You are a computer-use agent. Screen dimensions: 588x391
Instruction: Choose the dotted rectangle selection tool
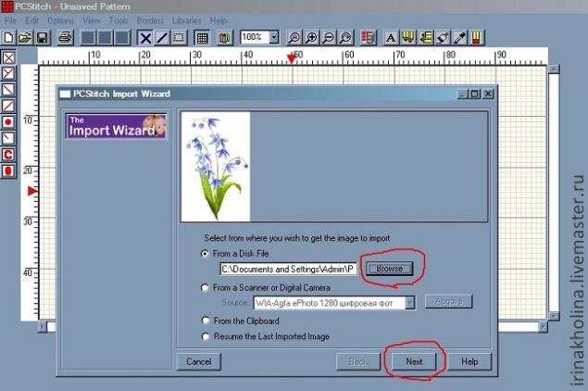pyautogui.click(x=179, y=38)
